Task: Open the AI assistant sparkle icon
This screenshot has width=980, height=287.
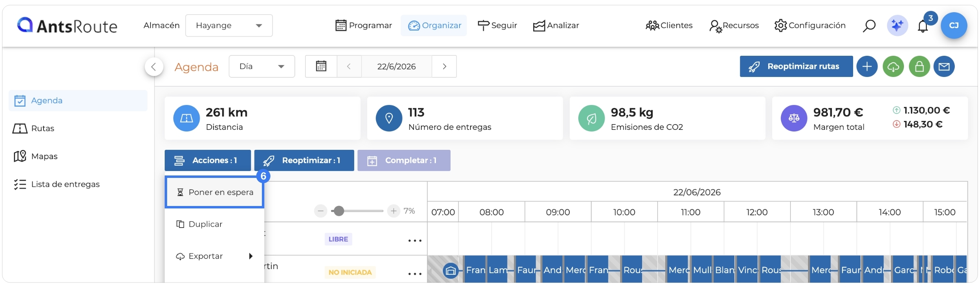Action: coord(897,26)
